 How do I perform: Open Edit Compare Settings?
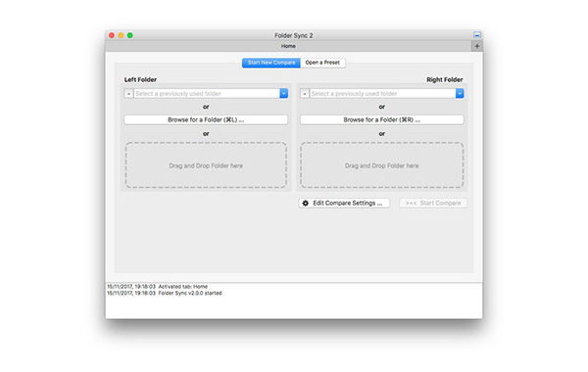coord(344,203)
